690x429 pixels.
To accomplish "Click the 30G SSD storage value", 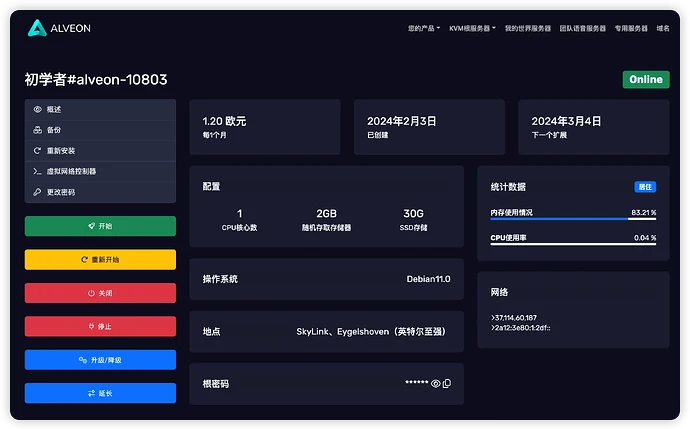I will click(x=413, y=214).
